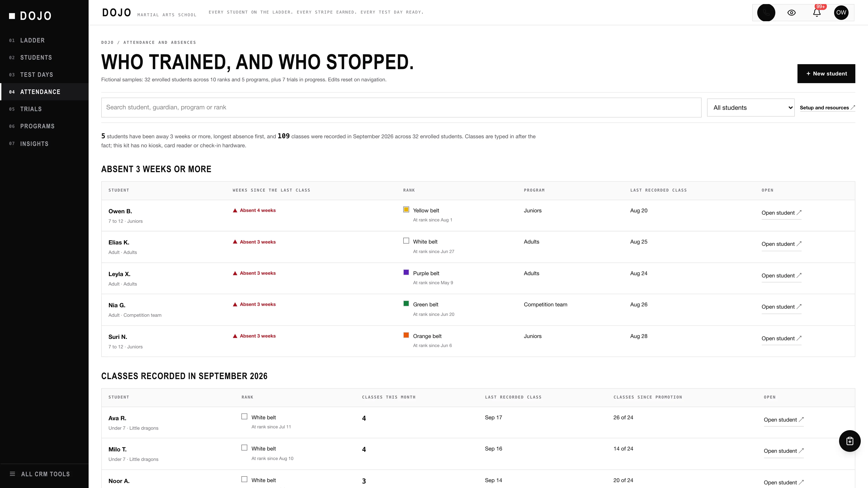Click Owen B.'s red absent warning triangle
The width and height of the screenshot is (868, 488).
click(x=235, y=211)
